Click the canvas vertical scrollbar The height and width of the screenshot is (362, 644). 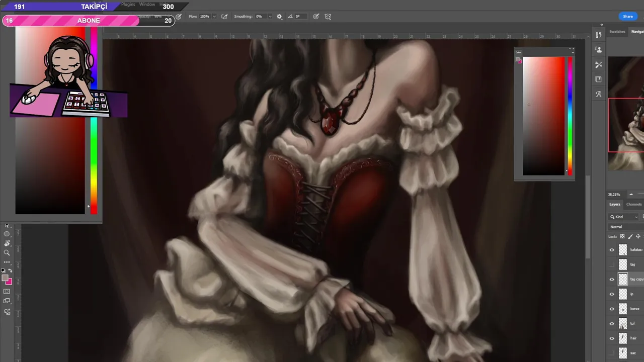[589, 216]
